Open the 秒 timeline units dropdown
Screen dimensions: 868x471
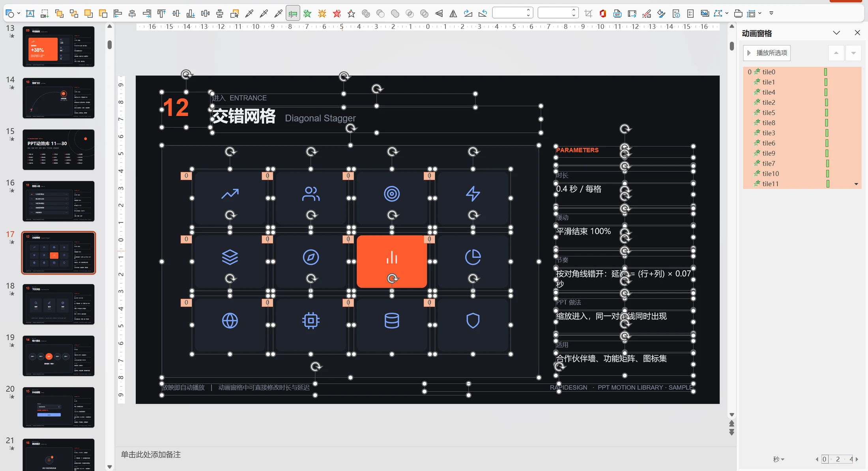[x=778, y=459]
